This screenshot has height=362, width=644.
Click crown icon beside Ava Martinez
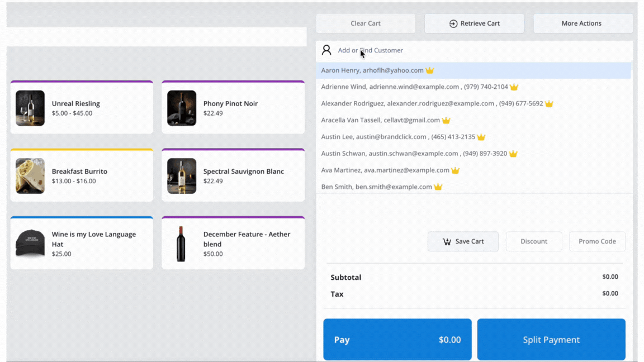point(455,170)
